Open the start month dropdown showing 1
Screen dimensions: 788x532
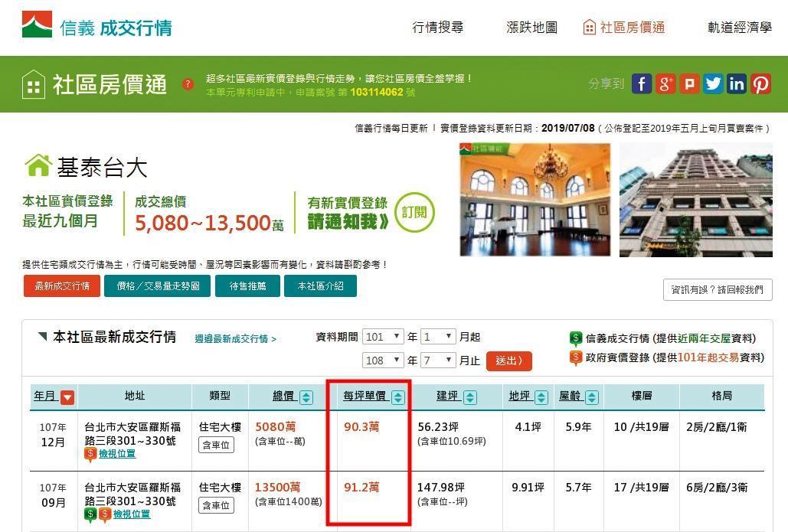click(438, 337)
